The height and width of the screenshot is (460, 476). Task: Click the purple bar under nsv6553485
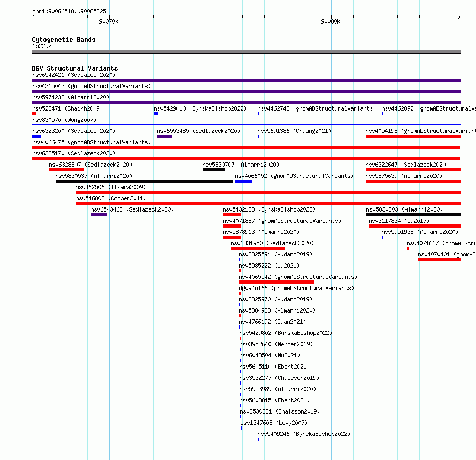[165, 136]
